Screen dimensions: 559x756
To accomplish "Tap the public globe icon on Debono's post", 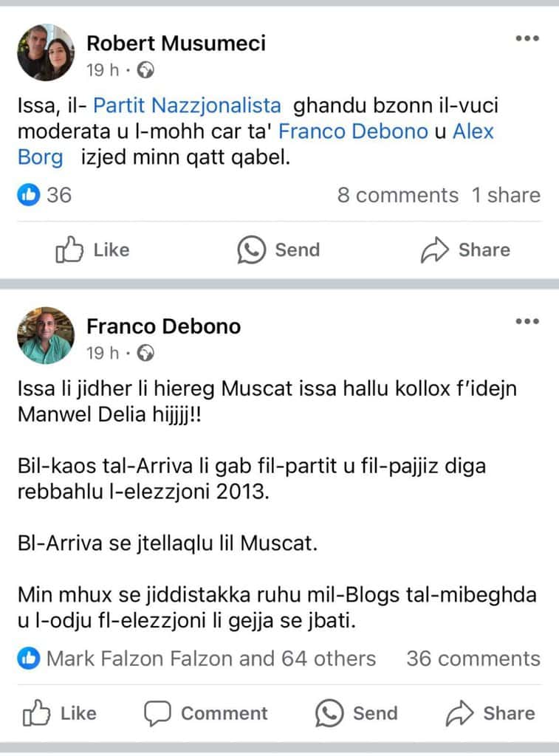I will tap(147, 354).
